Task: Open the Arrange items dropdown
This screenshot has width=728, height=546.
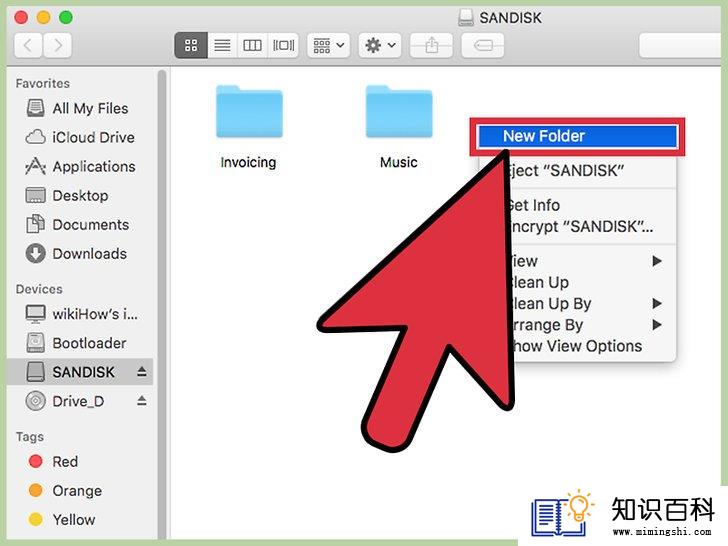Action: pos(328,45)
